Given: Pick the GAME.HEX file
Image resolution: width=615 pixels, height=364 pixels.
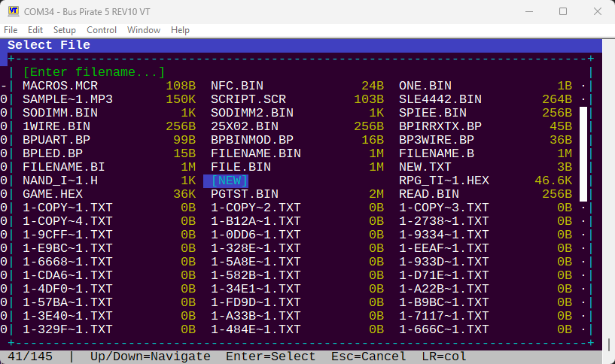Looking at the screenshot, I should pos(53,194).
